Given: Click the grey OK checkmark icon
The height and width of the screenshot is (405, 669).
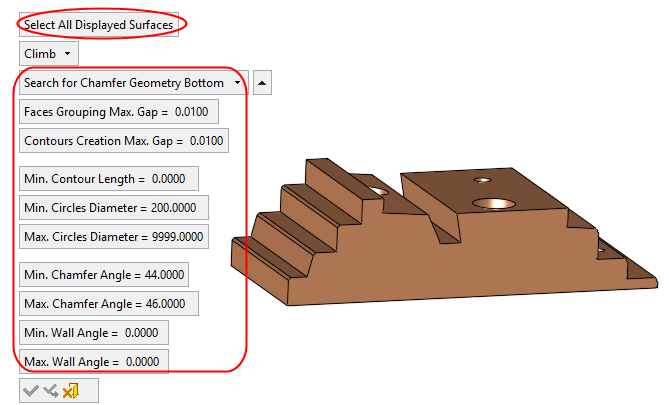Looking at the screenshot, I should (x=30, y=391).
